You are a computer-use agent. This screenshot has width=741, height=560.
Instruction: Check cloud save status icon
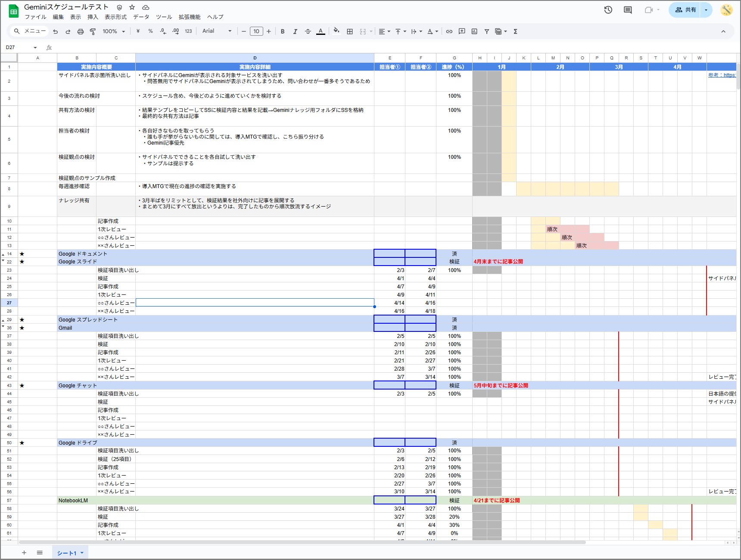pos(146,7)
